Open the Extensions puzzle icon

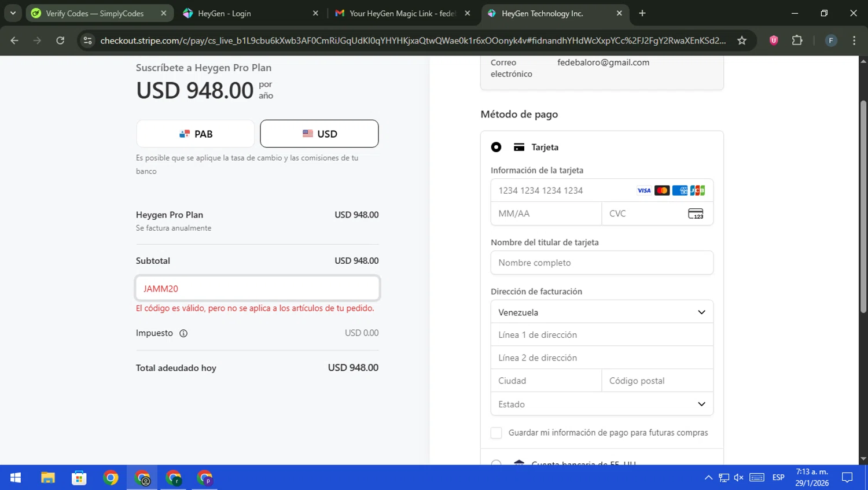point(797,40)
